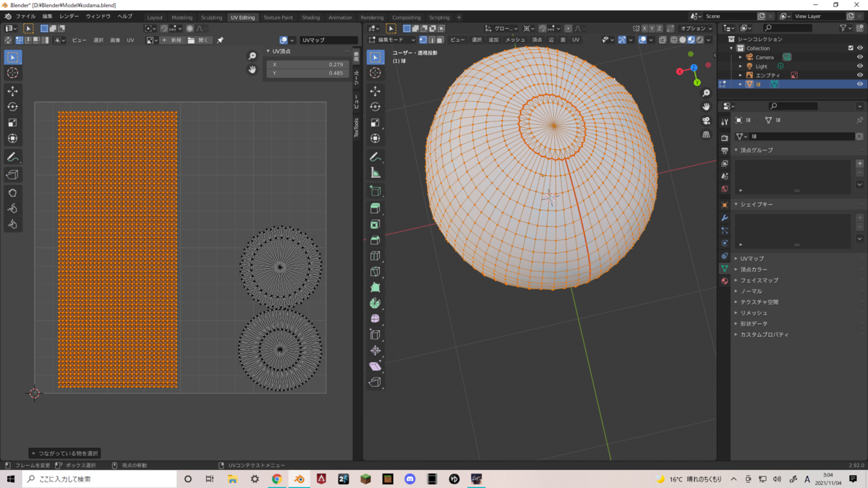Switch to the Shading workspace tab
Viewport: 868px width, 488px height.
coord(311,17)
